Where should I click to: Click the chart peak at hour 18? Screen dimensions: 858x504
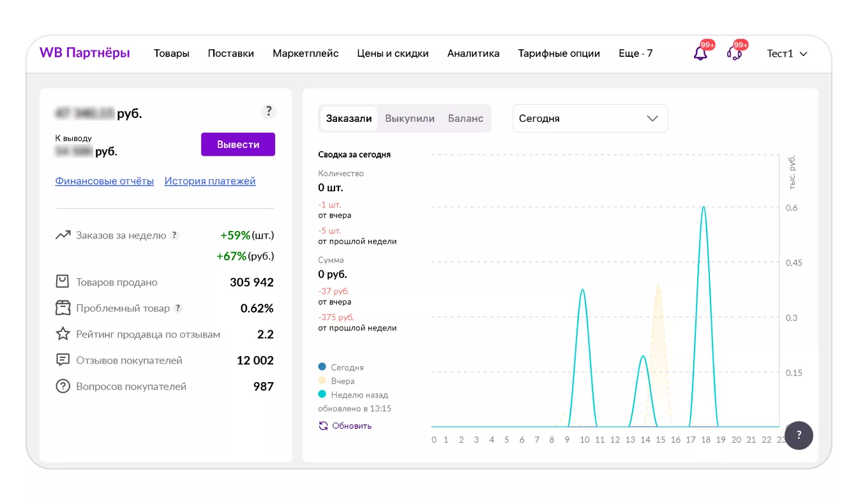point(704,207)
